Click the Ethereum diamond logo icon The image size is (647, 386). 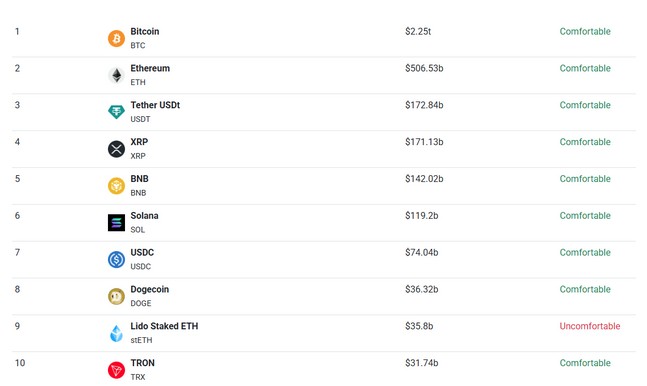click(x=116, y=75)
